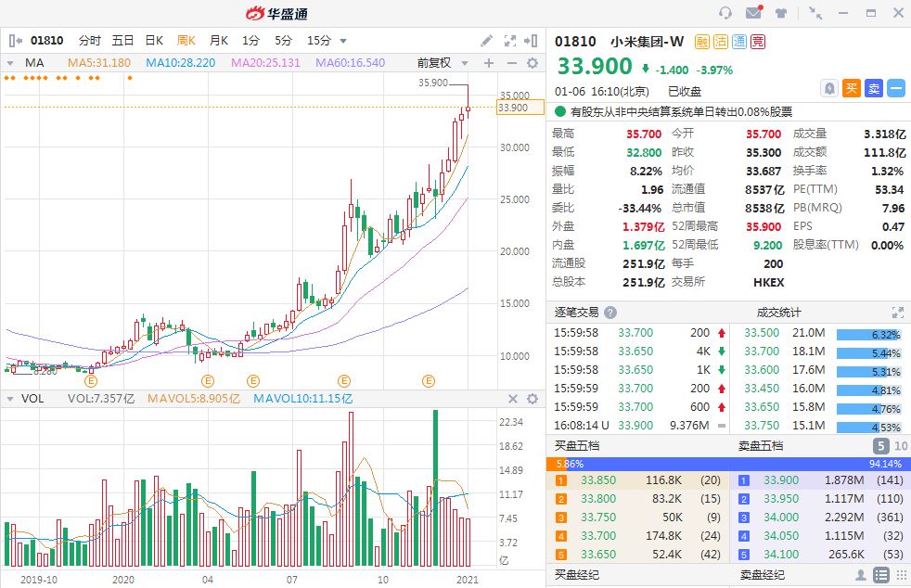
Task: Collapse the VOL indicator triangle
Action: tap(10, 399)
